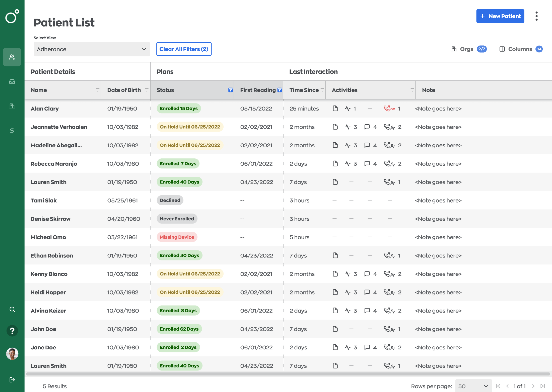Toggle the Status column filter funnel
The height and width of the screenshot is (392, 552).
pyautogui.click(x=230, y=90)
